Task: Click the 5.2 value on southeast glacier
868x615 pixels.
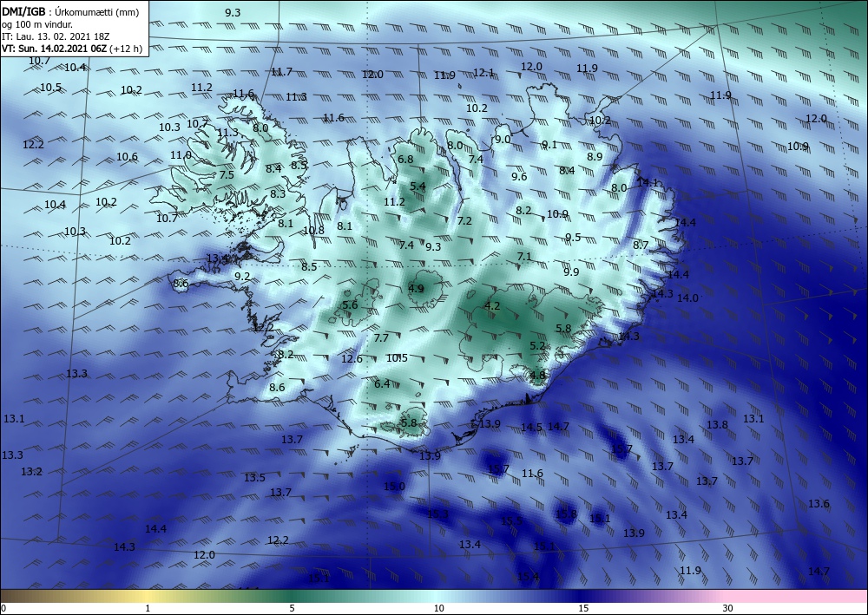Action: [537, 345]
